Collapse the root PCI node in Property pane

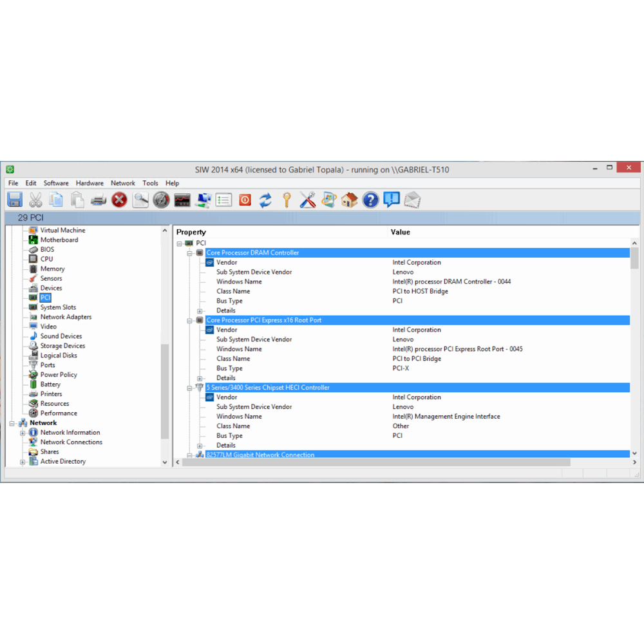[180, 243]
